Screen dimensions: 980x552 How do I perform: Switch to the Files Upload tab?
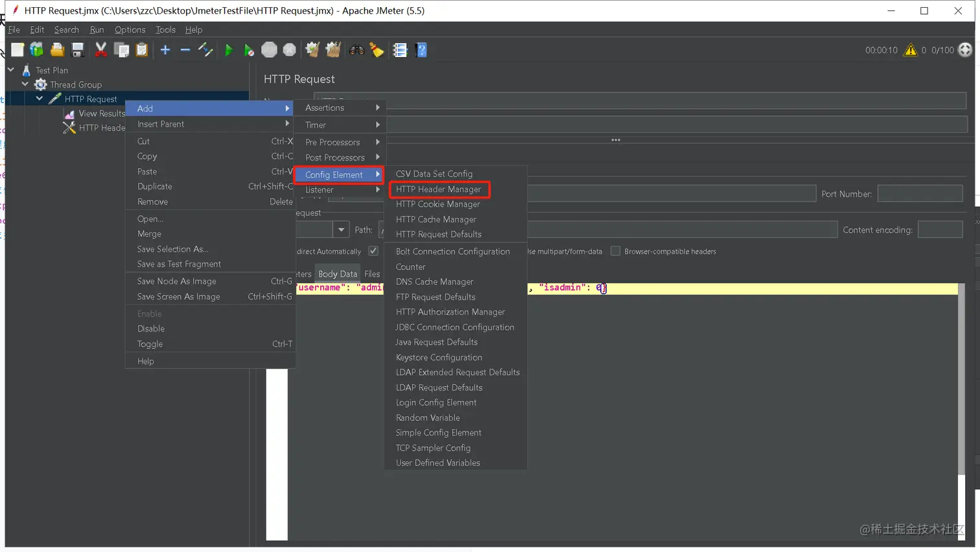pyautogui.click(x=372, y=274)
